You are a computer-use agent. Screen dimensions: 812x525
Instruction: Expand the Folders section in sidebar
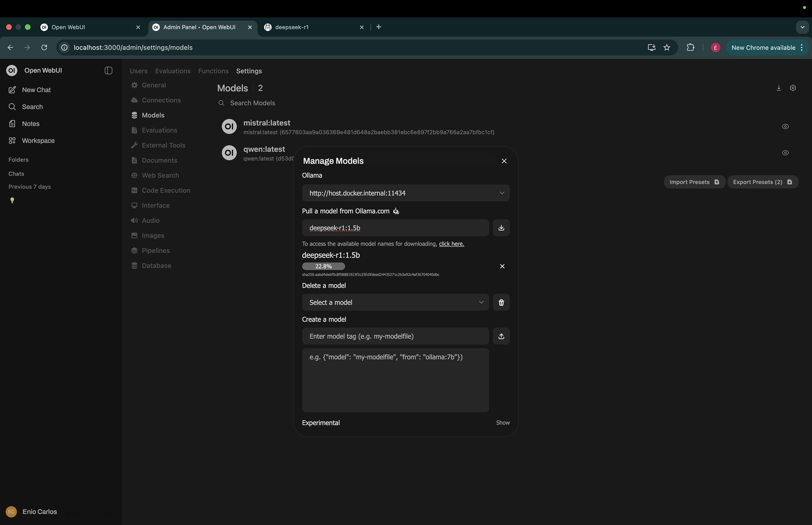(x=18, y=160)
